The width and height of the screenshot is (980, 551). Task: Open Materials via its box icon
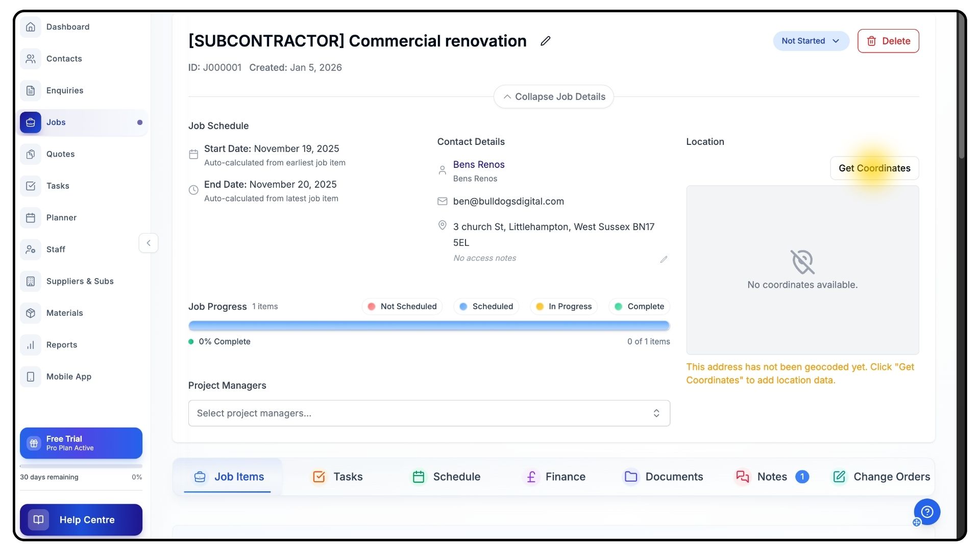point(31,313)
